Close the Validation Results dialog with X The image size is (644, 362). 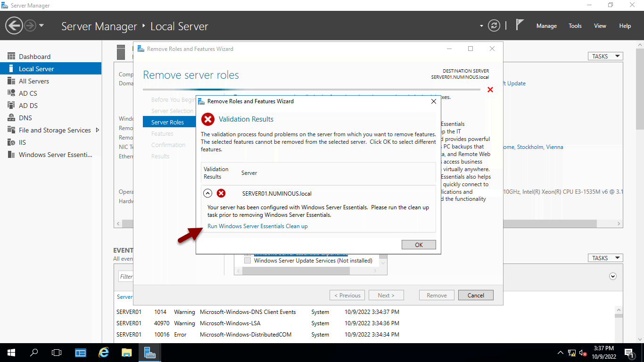434,101
